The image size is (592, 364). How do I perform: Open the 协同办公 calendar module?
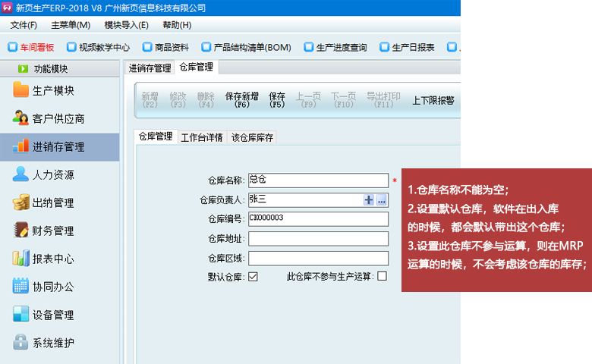53,287
